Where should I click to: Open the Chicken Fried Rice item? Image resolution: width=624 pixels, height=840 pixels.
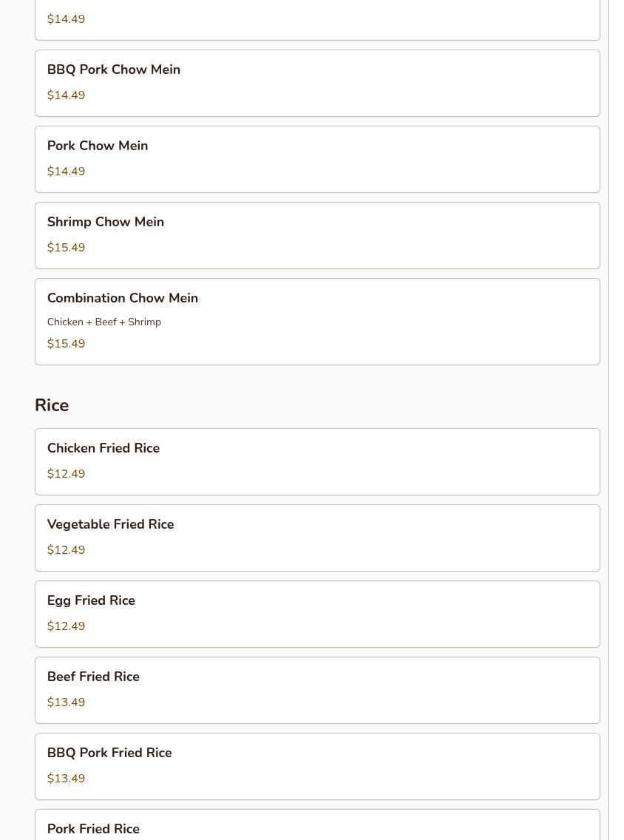coord(316,461)
